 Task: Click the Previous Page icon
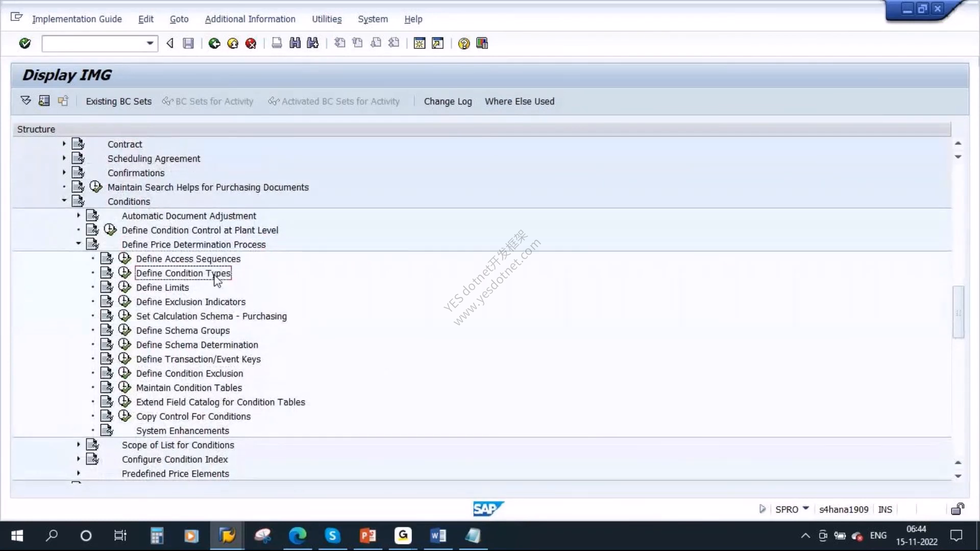[x=357, y=43]
